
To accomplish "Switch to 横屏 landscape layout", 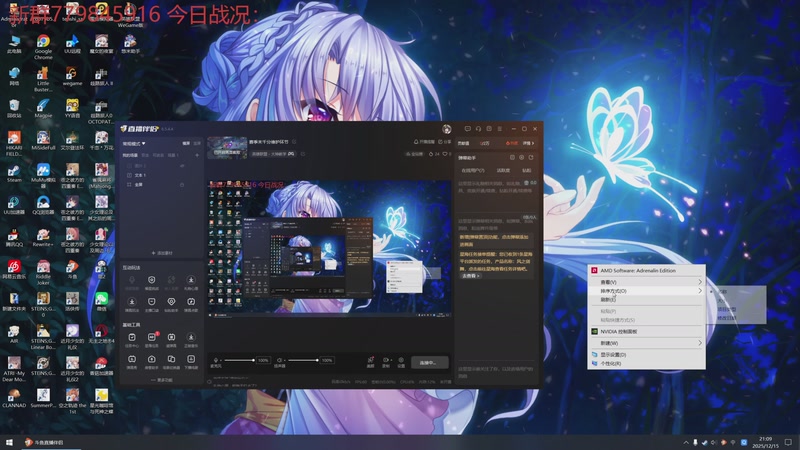I will 186,143.
